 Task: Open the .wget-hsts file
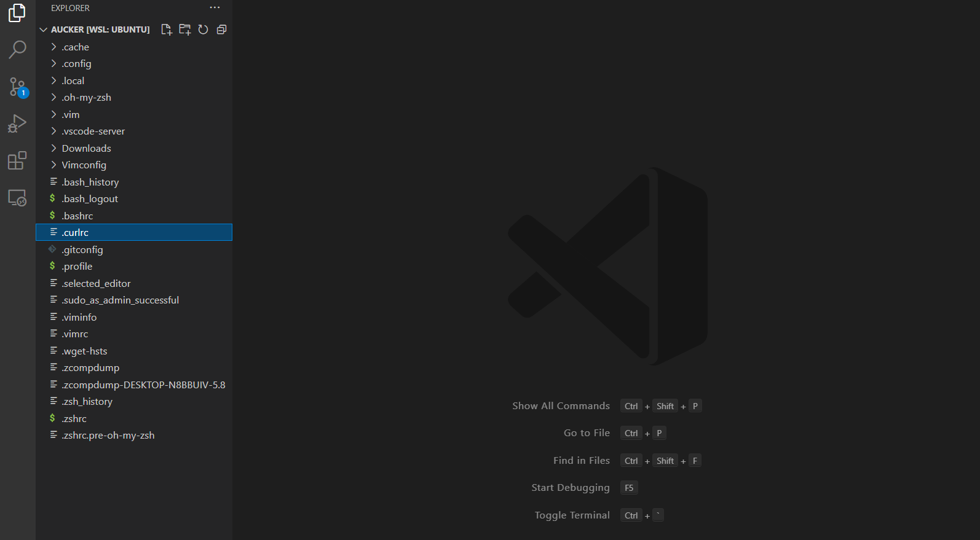(134, 351)
